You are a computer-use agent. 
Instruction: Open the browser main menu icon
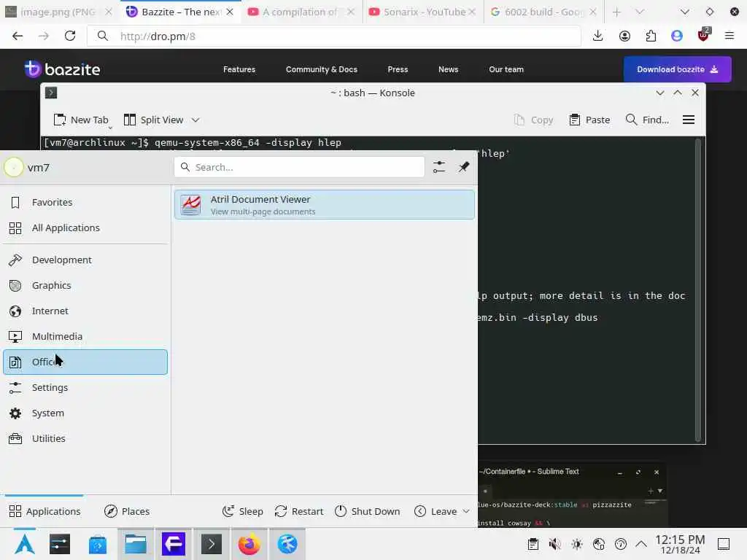[x=729, y=36]
